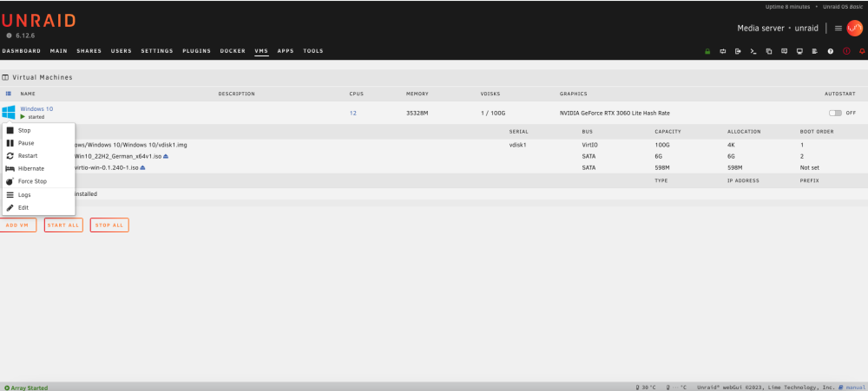Click the green lock icon in header

point(707,51)
